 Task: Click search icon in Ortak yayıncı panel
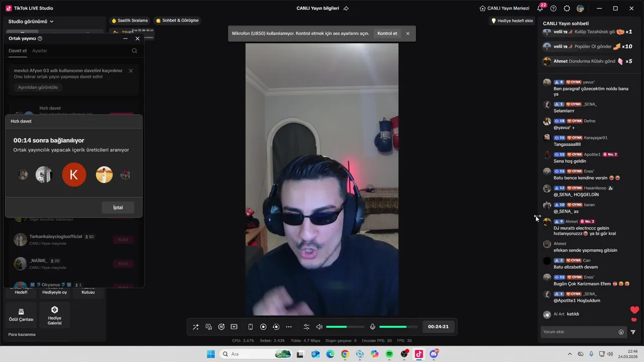click(x=134, y=51)
